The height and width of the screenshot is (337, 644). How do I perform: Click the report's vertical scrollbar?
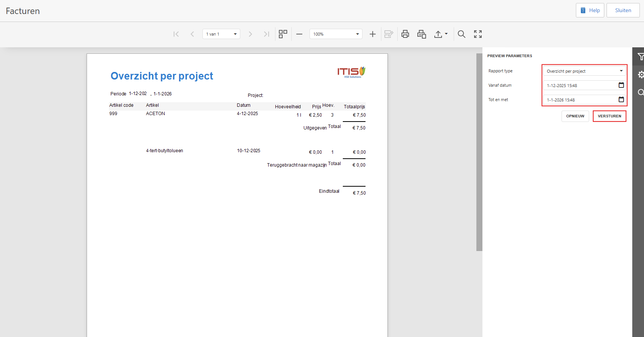[479, 151]
